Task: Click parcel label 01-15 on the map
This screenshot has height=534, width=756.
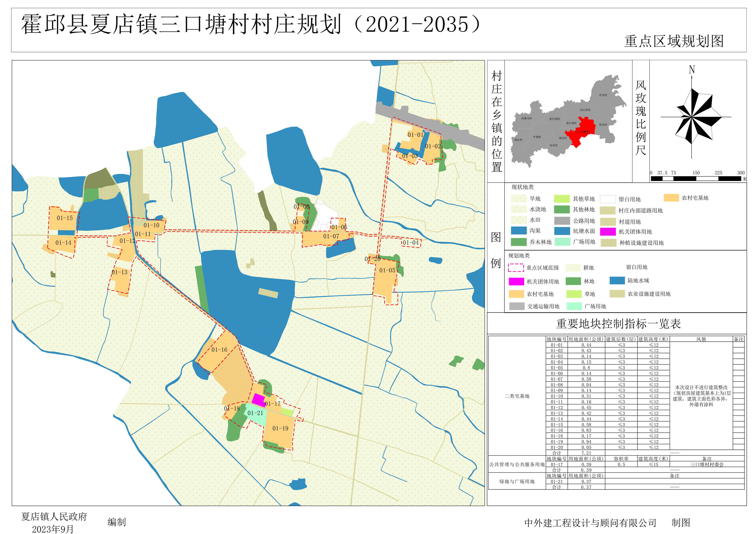Action: [x=64, y=218]
